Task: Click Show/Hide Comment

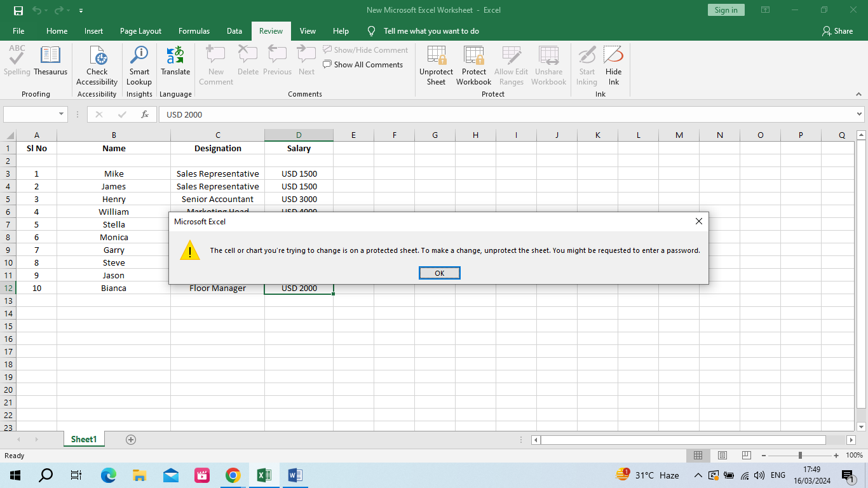Action: pyautogui.click(x=365, y=50)
